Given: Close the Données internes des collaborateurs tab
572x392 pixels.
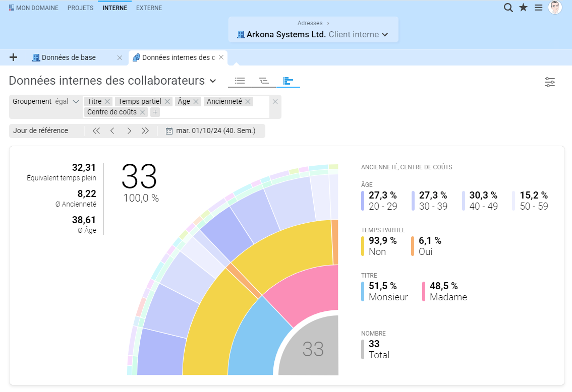Looking at the screenshot, I should 221,57.
